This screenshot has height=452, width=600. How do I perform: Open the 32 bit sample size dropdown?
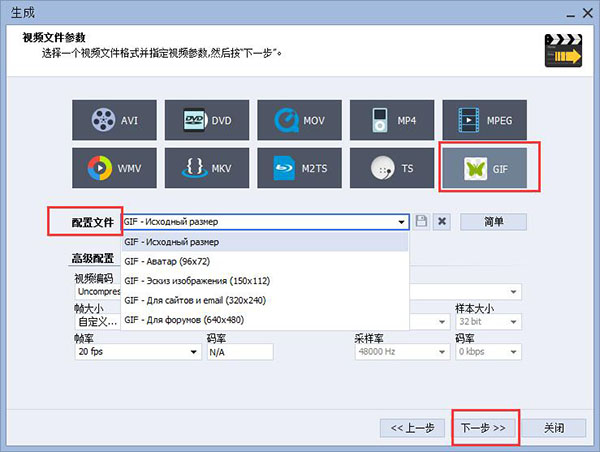click(488, 322)
